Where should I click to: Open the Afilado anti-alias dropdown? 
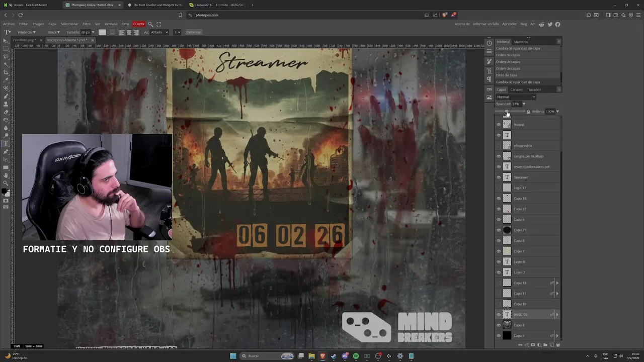tap(160, 32)
